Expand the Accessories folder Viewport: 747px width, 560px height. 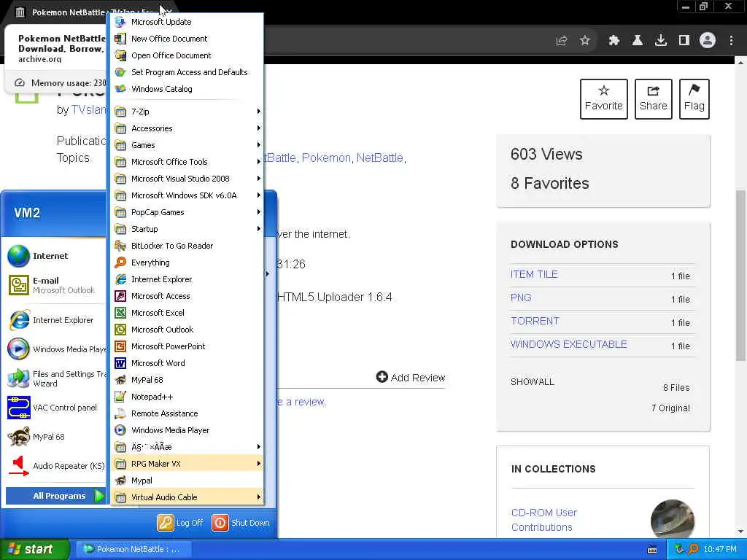click(x=187, y=128)
